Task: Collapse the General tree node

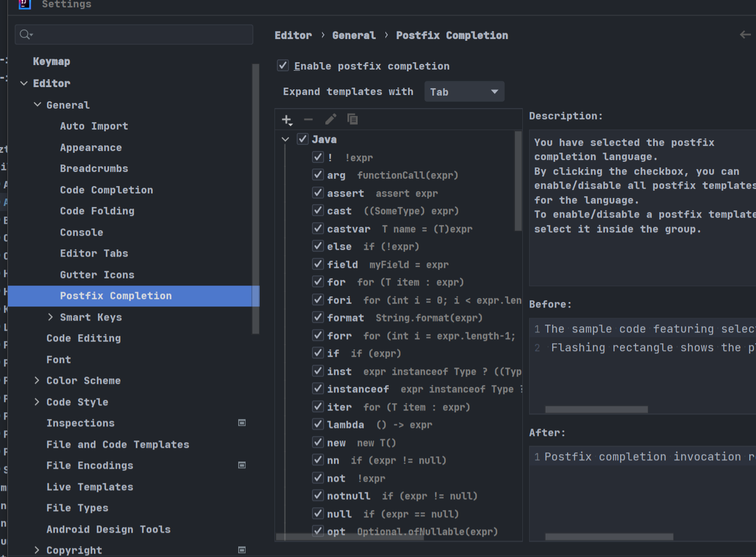Action: coord(37,105)
